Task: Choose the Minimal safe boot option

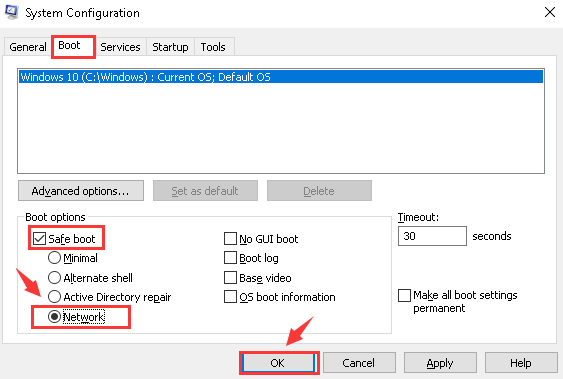Action: (x=54, y=258)
